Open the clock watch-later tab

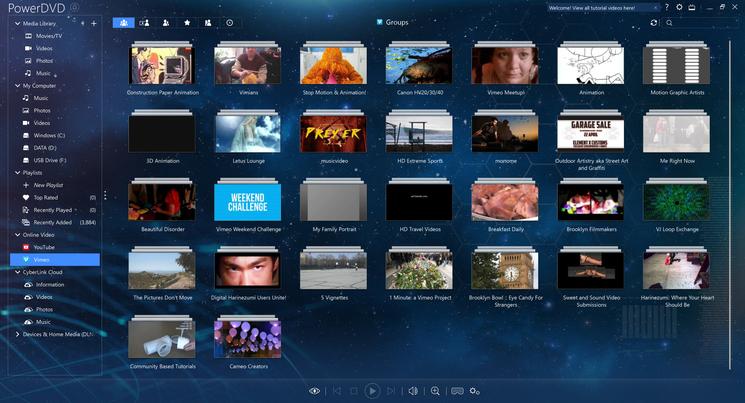(229, 22)
